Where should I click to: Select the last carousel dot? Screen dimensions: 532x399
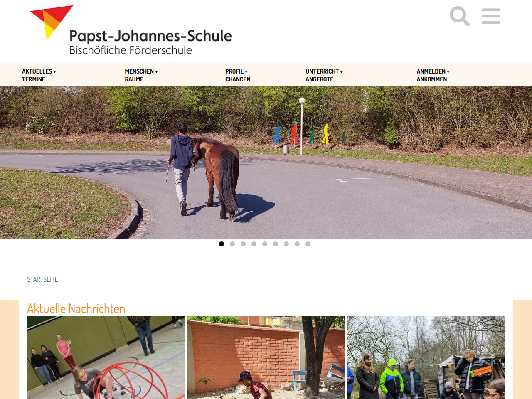tap(308, 244)
